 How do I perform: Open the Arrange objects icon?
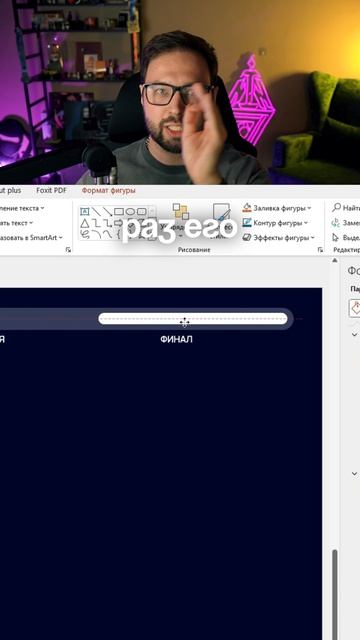(180, 211)
